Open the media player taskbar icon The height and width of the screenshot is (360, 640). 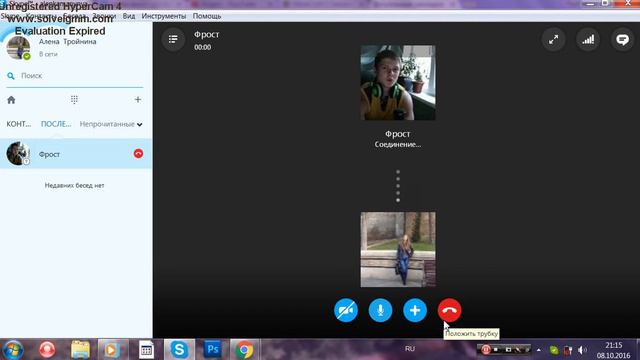point(111,350)
